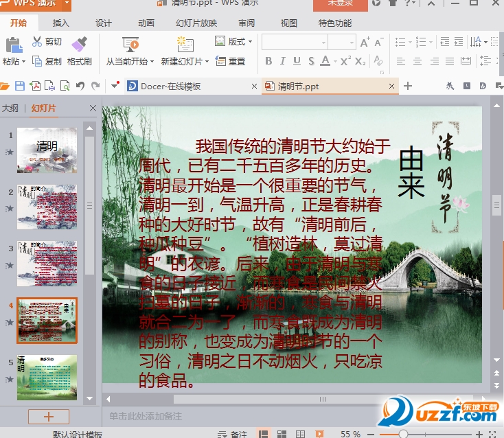This screenshot has width=504, height=438.
Task: Select slide 2 thumbnail
Action: point(47,207)
